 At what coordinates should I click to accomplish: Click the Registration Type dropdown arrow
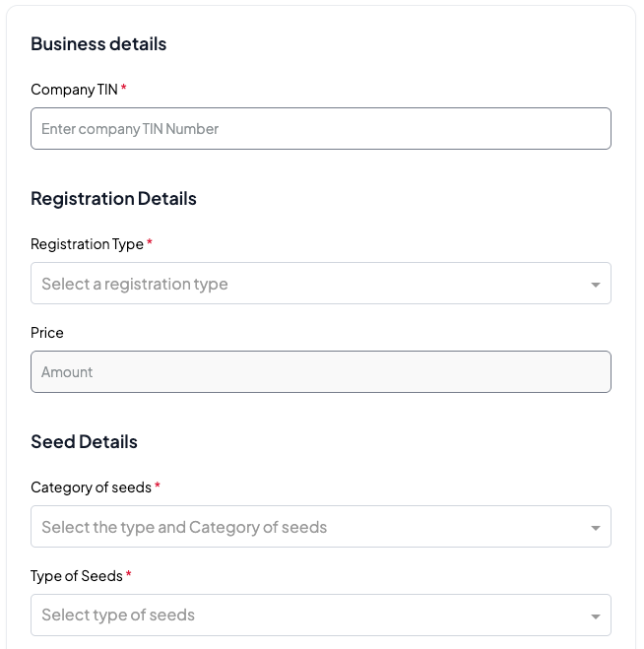[x=595, y=285]
